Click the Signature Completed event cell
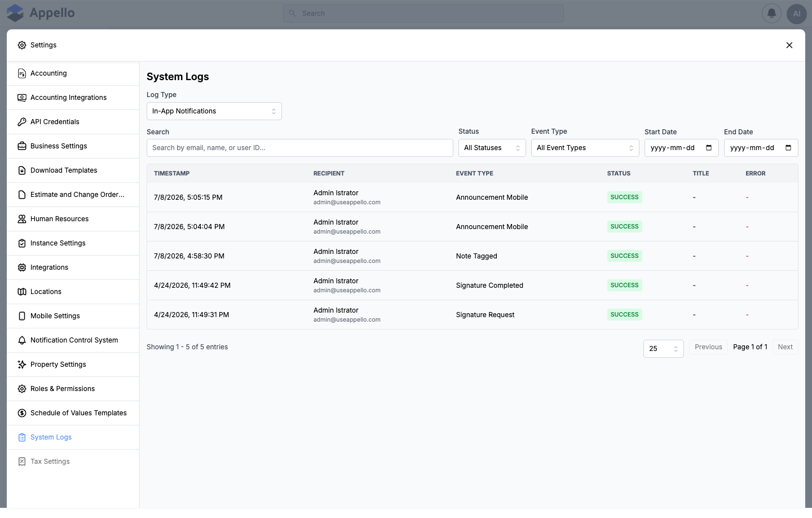 click(489, 286)
